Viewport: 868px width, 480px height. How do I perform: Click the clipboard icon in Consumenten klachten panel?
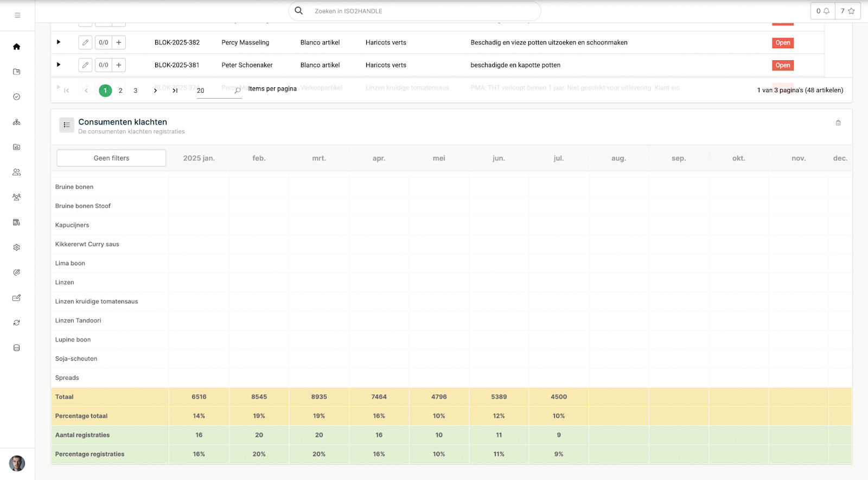838,123
